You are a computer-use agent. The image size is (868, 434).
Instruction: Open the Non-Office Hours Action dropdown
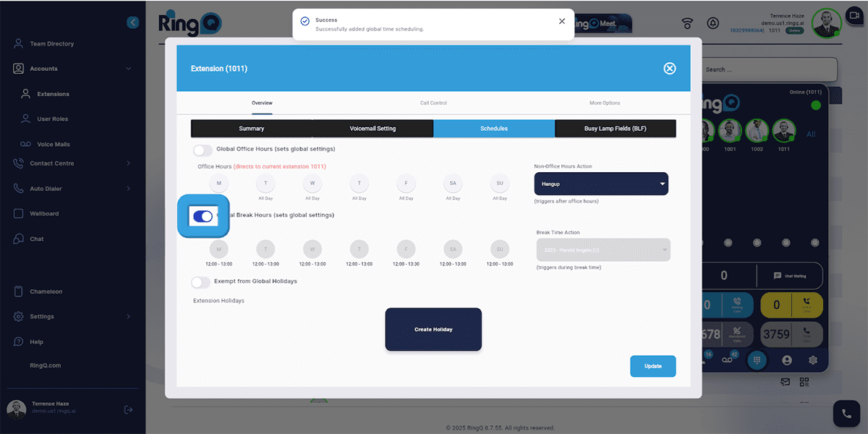click(x=600, y=184)
